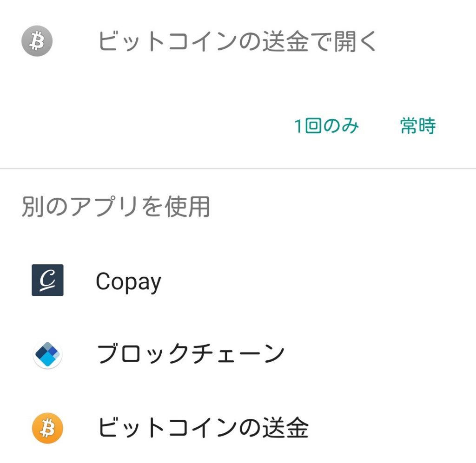
Task: Tap the 別のアプリを使用 section header
Action: (115, 208)
